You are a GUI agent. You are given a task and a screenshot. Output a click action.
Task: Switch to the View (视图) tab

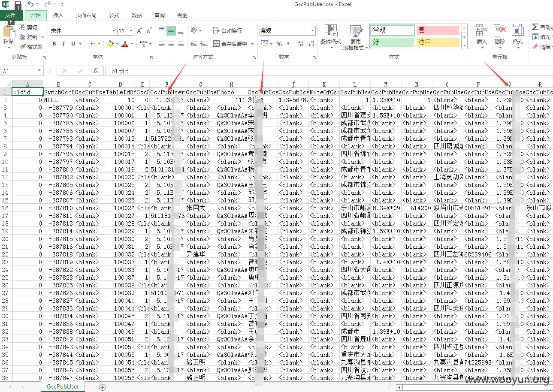tap(182, 15)
